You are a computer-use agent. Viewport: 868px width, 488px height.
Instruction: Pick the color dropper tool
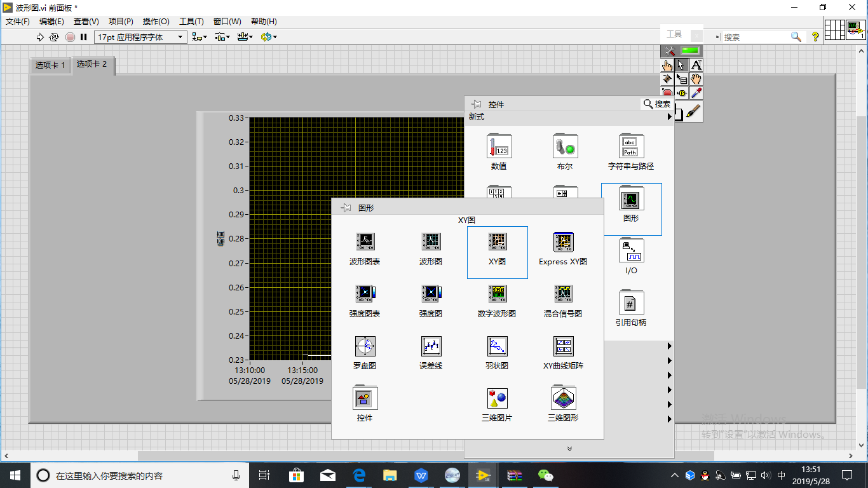point(696,93)
